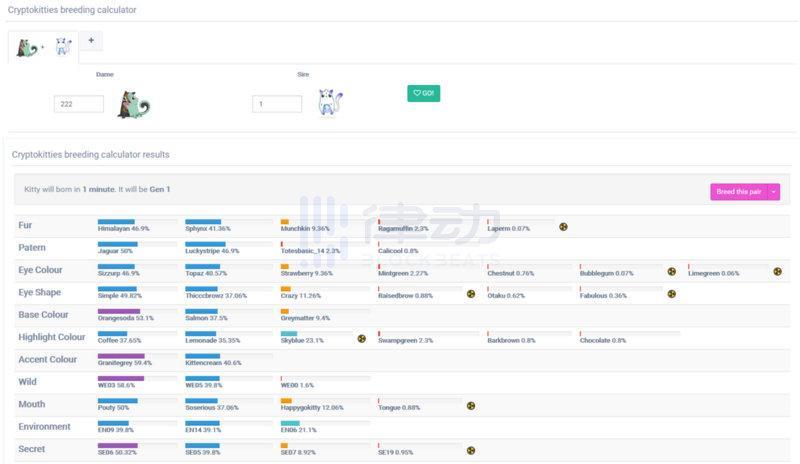
Task: Click the mutation icon beside Skyblue 23.1%
Action: (361, 338)
